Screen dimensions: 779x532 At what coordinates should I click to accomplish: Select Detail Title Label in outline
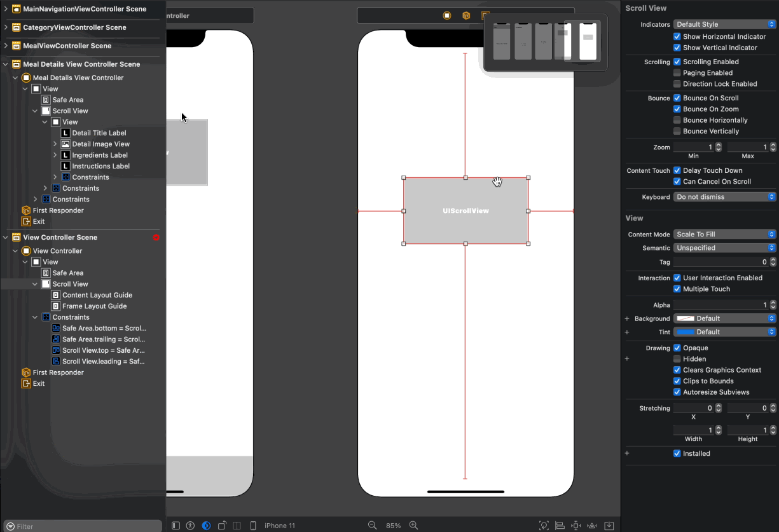(99, 133)
